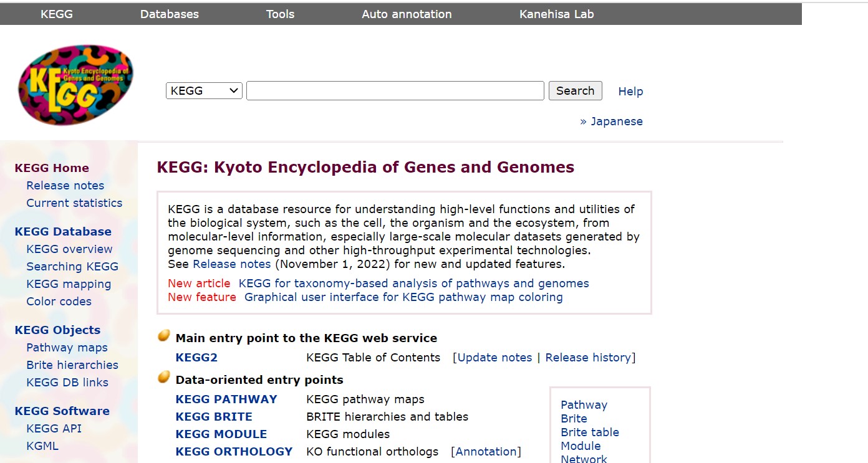
Task: Open Module in the right box
Action: [581, 446]
